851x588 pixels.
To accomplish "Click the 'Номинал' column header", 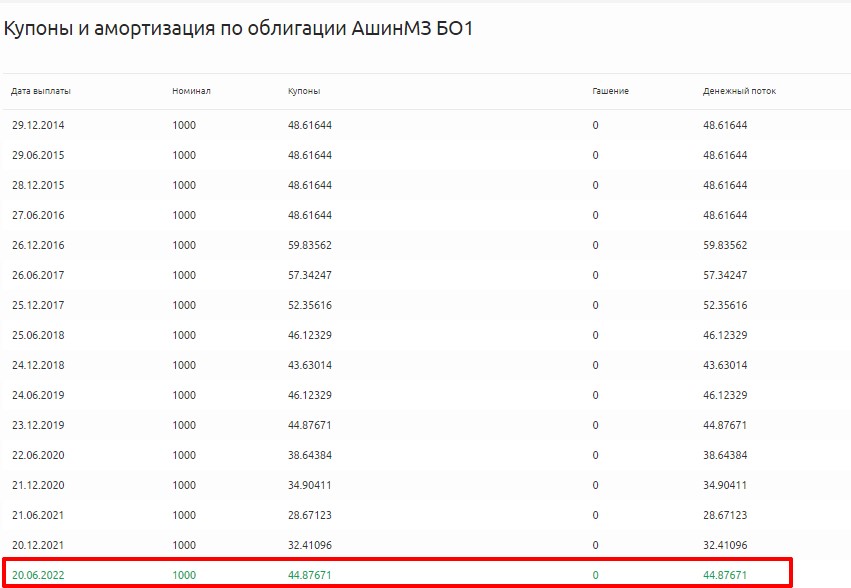I will pos(191,91).
